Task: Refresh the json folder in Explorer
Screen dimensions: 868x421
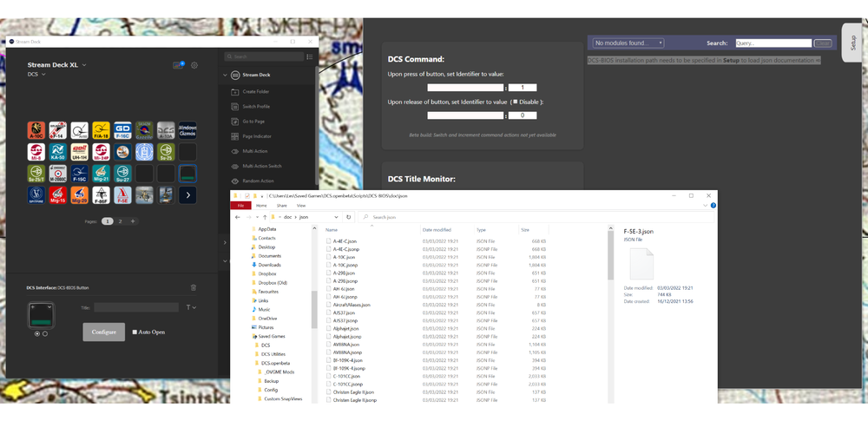Action: 348,217
